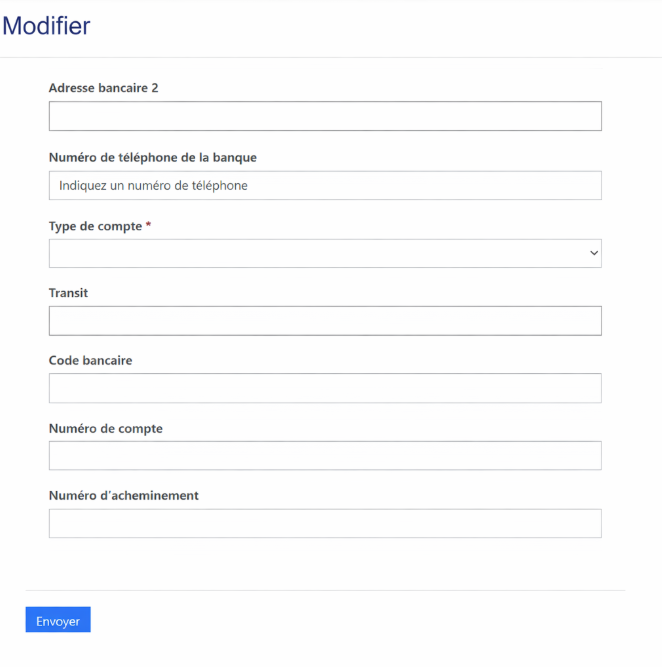The width and height of the screenshot is (662, 667).
Task: Click the red required asterisk
Action: click(149, 226)
